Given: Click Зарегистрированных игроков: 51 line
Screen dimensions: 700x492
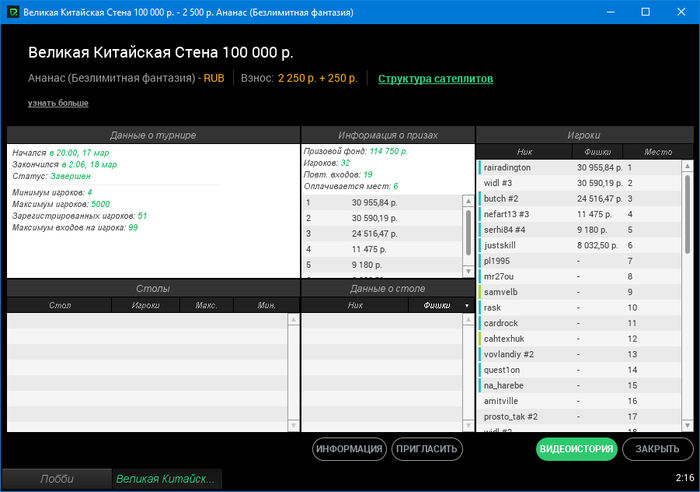Looking at the screenshot, I should pyautogui.click(x=79, y=216).
